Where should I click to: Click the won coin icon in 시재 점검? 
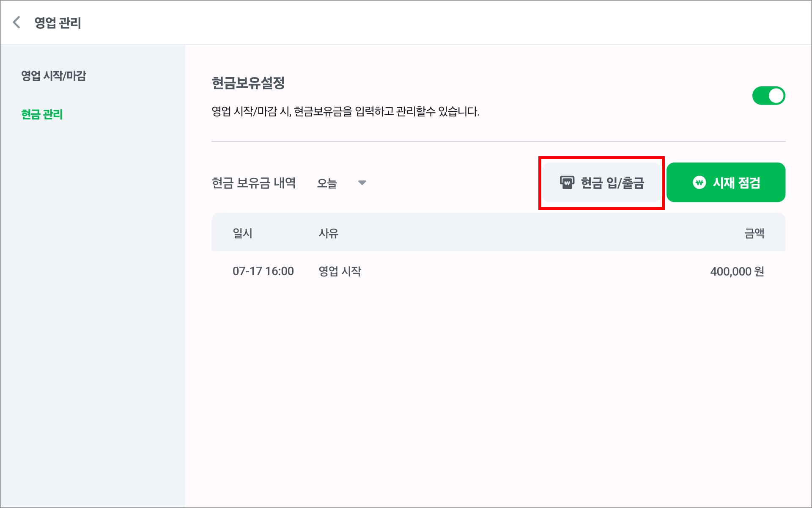(x=700, y=182)
